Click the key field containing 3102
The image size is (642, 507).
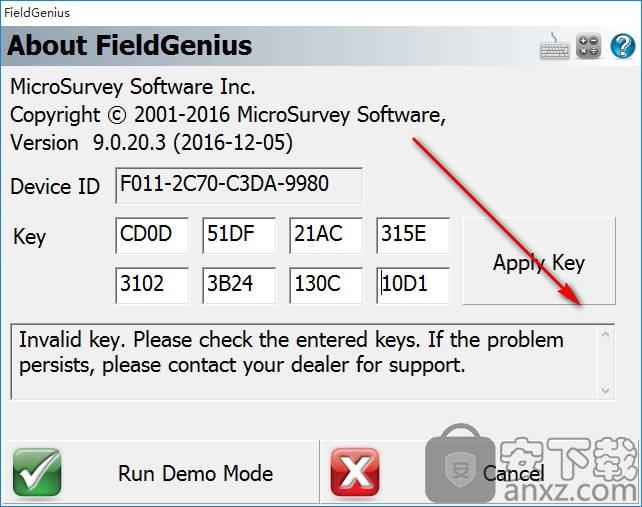coord(152,285)
